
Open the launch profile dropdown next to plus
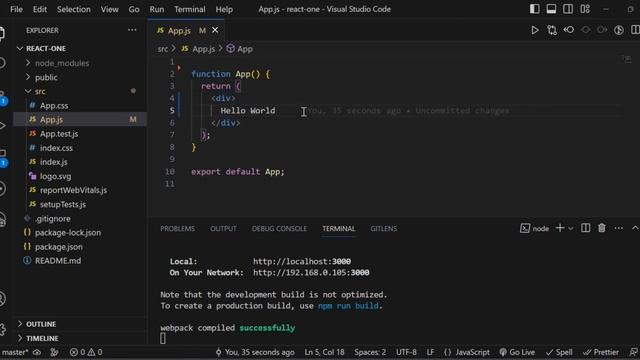(x=571, y=229)
